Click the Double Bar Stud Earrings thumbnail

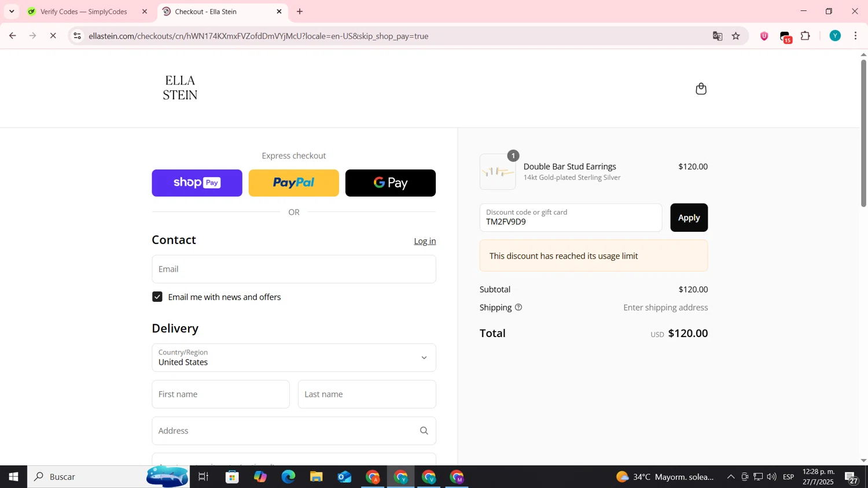(498, 172)
